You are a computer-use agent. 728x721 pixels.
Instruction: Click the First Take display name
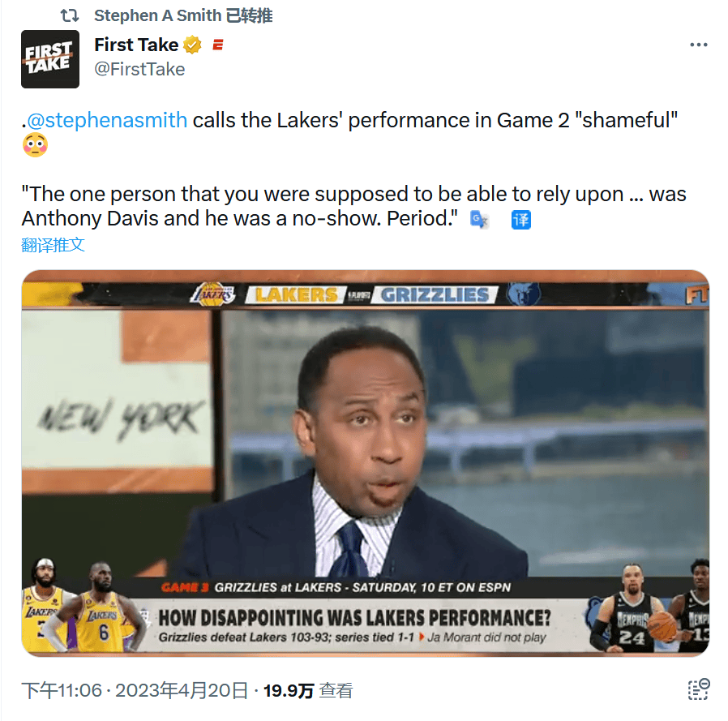(136, 45)
